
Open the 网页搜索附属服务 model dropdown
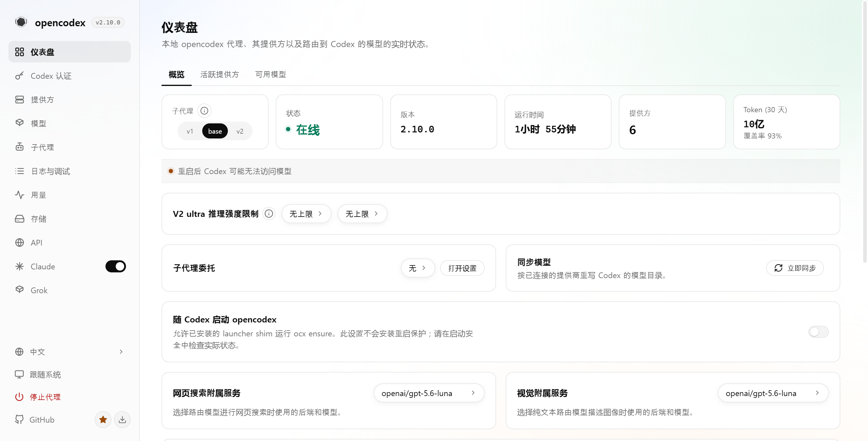(429, 393)
